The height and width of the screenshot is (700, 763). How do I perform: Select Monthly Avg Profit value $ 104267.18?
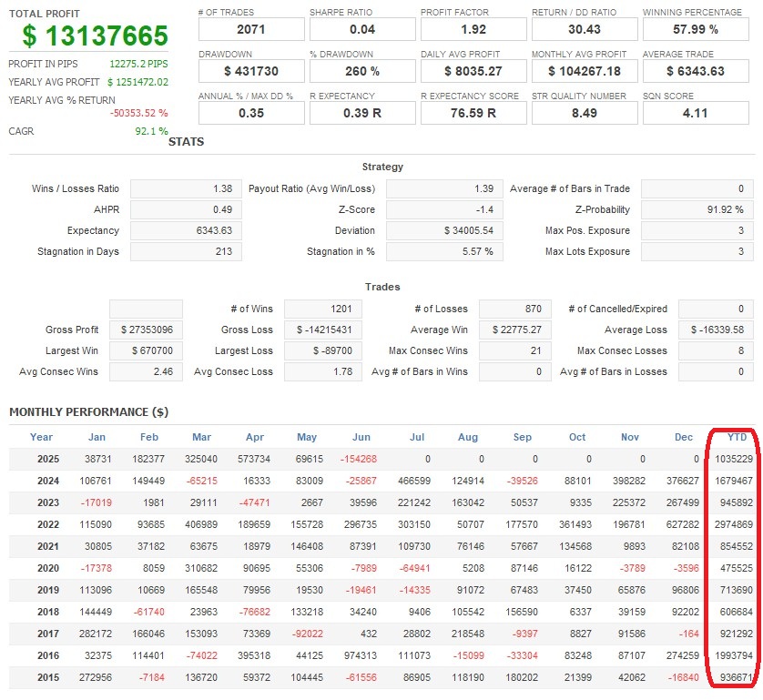click(585, 71)
